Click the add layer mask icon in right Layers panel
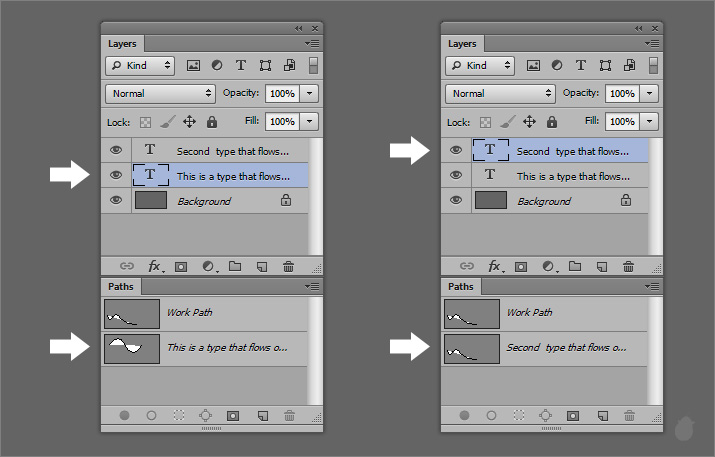 pos(521,267)
